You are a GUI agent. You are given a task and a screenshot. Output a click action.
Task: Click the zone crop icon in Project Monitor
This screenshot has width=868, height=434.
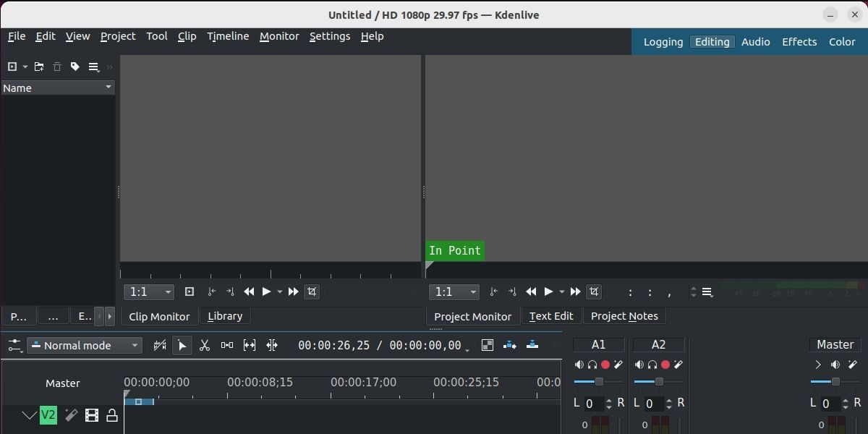click(593, 292)
